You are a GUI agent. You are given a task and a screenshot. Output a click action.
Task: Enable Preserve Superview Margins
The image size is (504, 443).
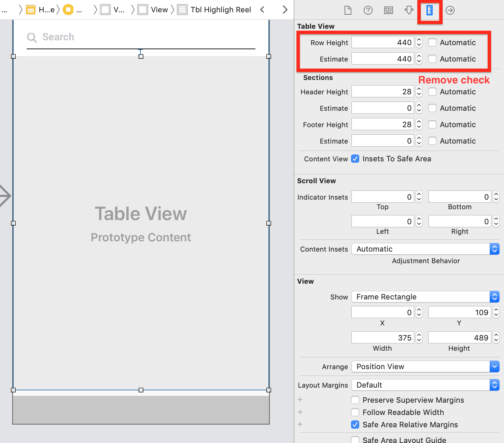(x=355, y=400)
